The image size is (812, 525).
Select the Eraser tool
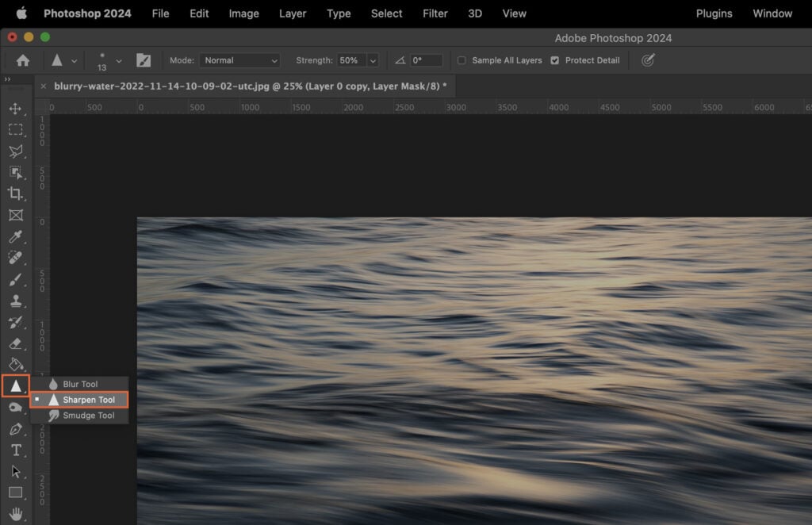point(16,343)
